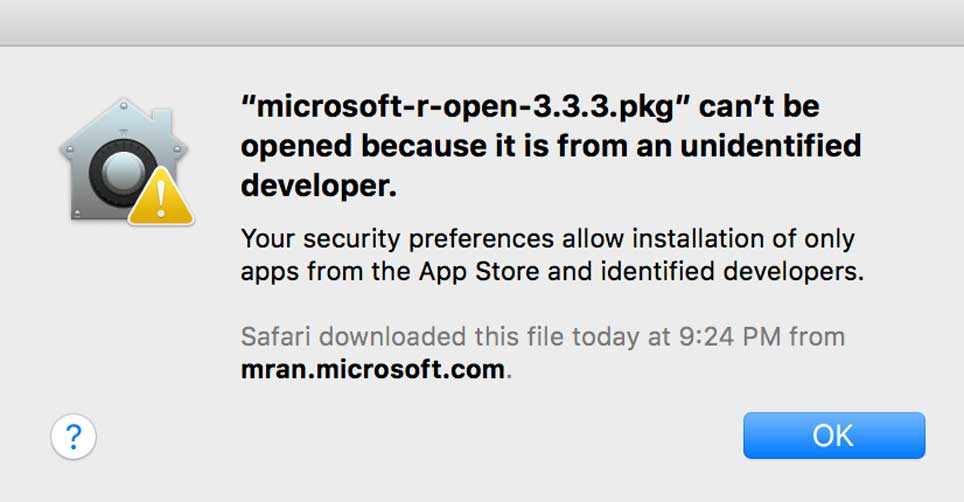The image size is (964, 502).
Task: Click the yellow warning triangle badge
Action: click(x=160, y=197)
